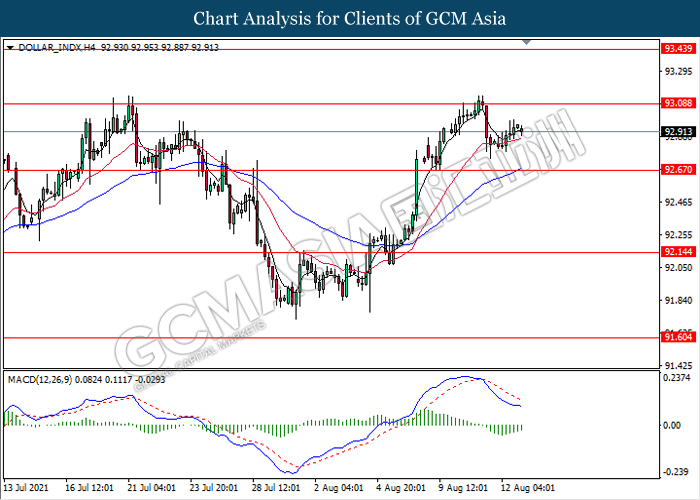Click the 93.439 resistance price tag
The height and width of the screenshot is (500, 700).
pyautogui.click(x=676, y=48)
